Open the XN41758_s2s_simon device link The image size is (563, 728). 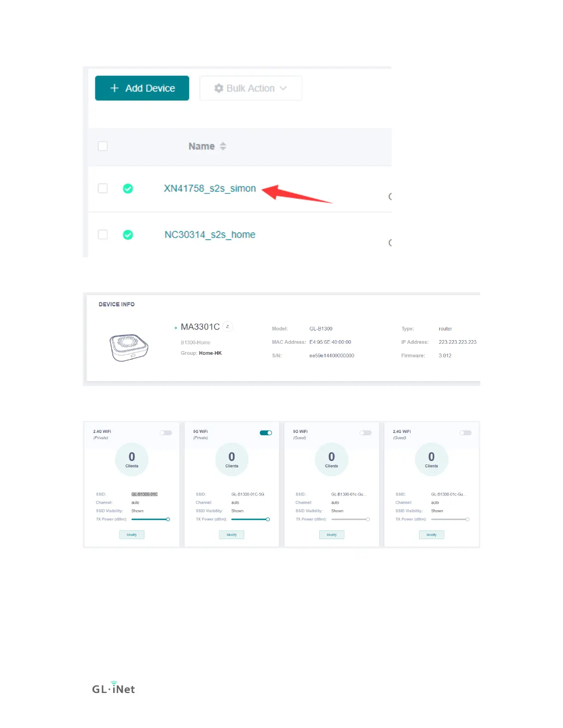point(210,188)
